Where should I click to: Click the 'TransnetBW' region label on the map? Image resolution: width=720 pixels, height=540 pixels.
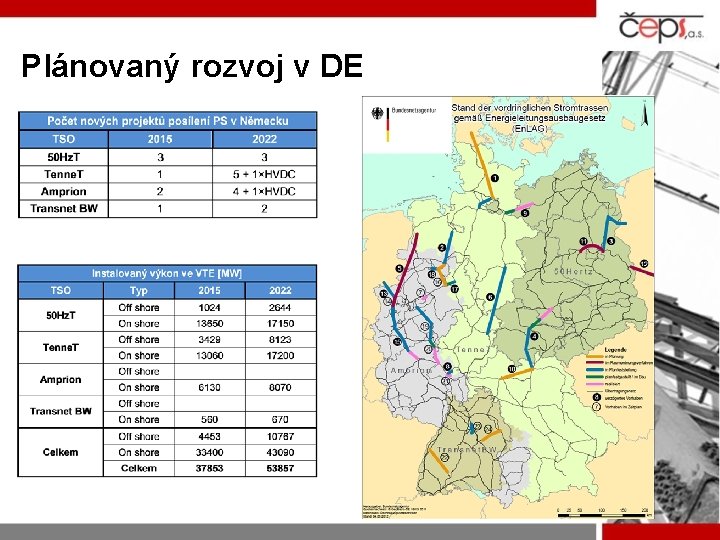coord(467,450)
